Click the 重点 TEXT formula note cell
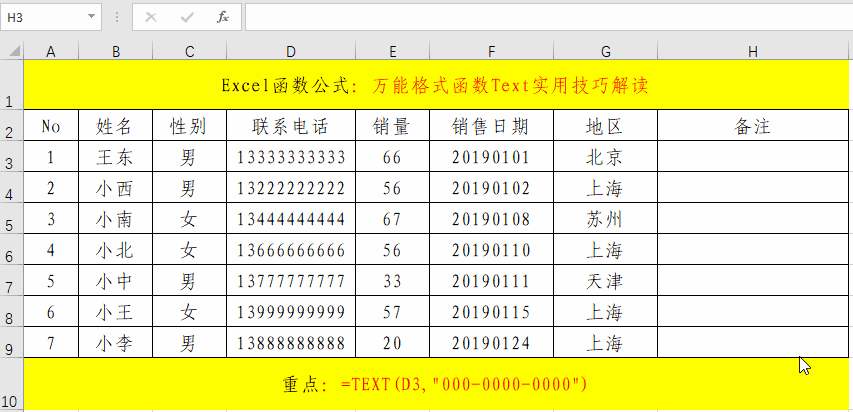 [x=436, y=384]
